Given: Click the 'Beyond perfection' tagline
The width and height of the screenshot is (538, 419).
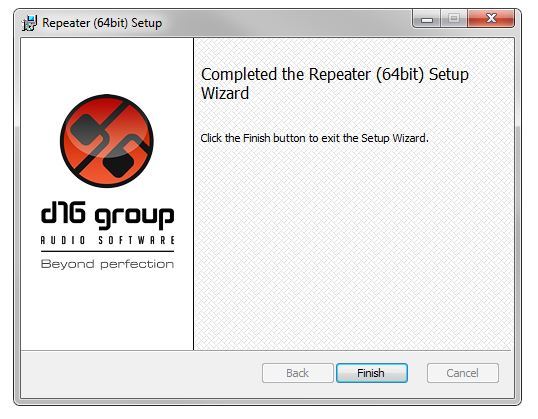Looking at the screenshot, I should tap(107, 264).
